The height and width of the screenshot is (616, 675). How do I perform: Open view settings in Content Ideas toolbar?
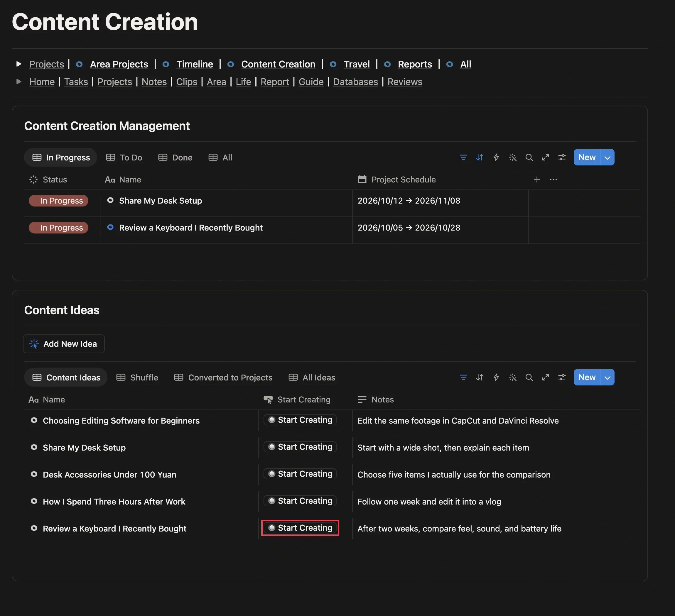click(562, 378)
